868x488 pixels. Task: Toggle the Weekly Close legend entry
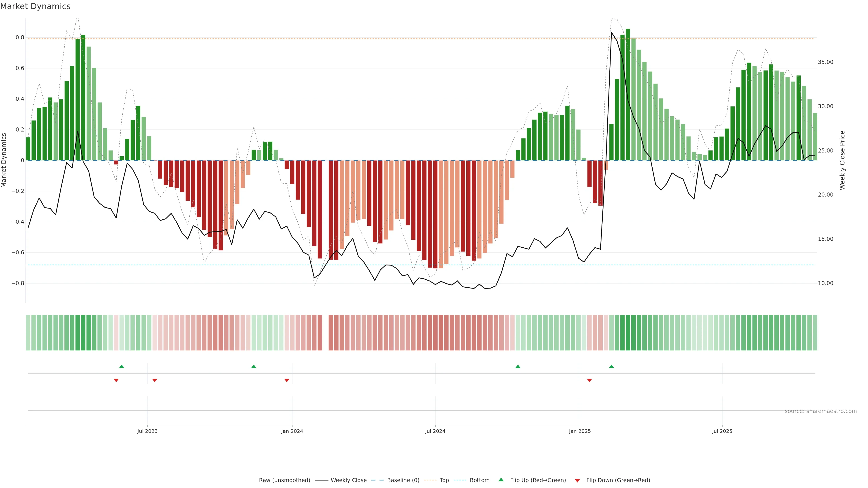pyautogui.click(x=348, y=480)
